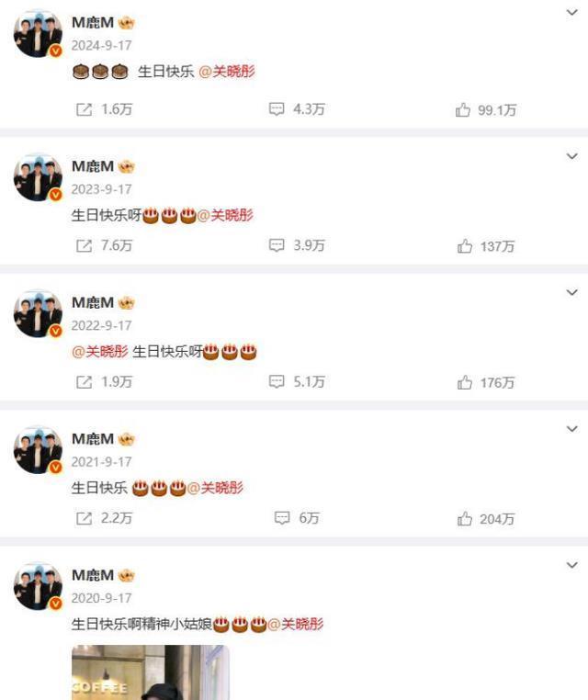Image resolution: width=588 pixels, height=700 pixels.
Task: Repost the 2023-9-17 post with 7.6万 shares
Action: coord(104,245)
